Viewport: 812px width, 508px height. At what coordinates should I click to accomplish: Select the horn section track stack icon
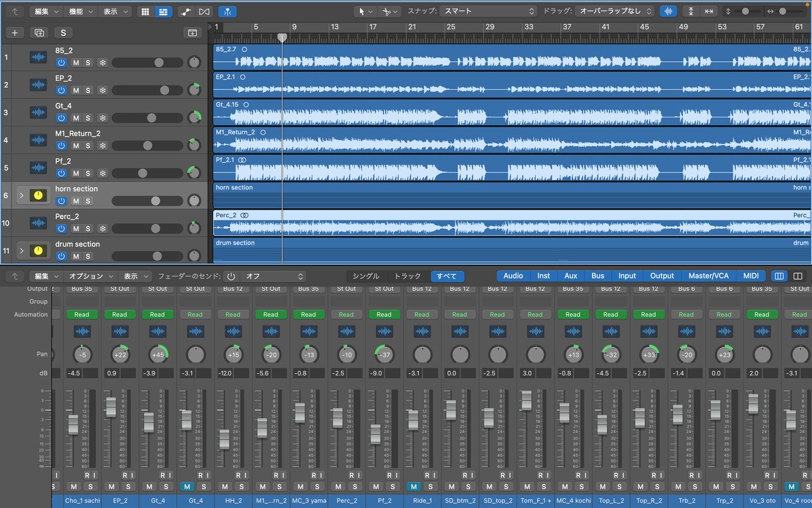(38, 195)
